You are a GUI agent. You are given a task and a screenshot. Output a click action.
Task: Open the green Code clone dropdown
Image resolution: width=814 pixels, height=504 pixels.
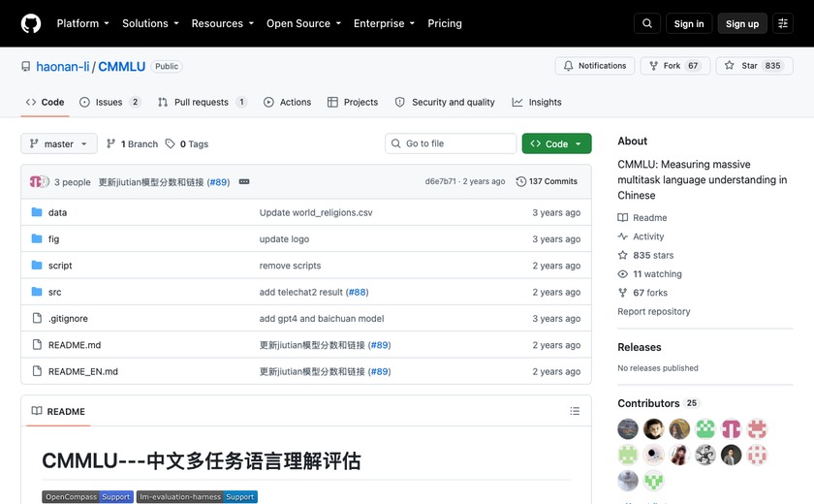click(x=556, y=143)
